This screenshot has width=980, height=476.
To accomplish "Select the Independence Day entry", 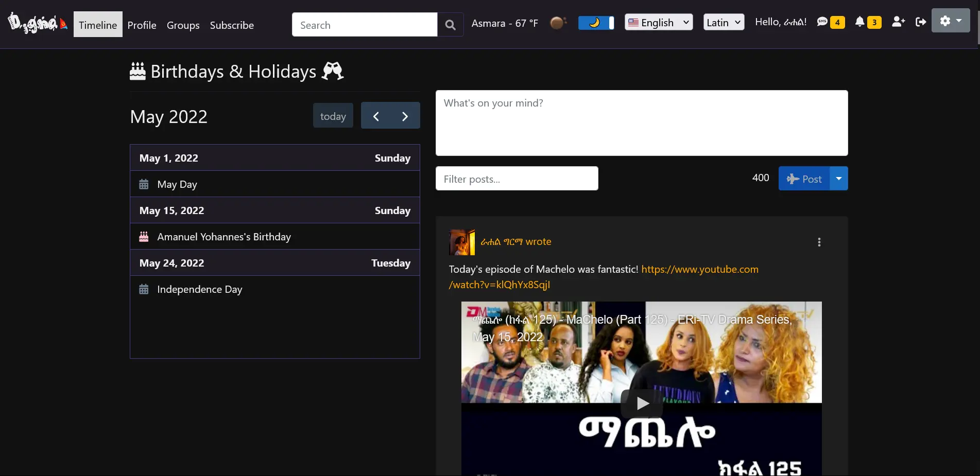I will (275, 289).
